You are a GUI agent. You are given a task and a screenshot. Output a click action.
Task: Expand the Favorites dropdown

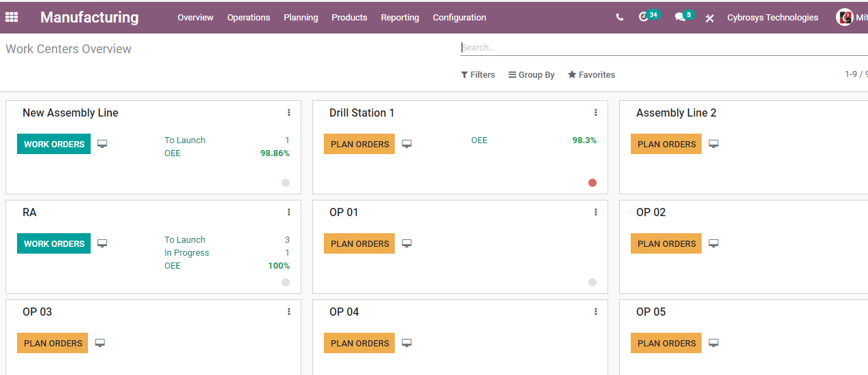point(591,75)
